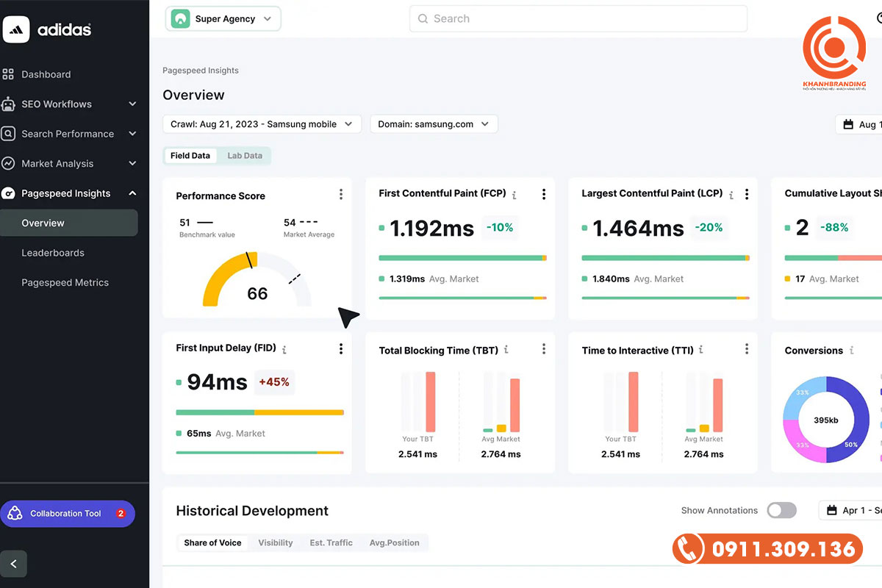The width and height of the screenshot is (882, 588).
Task: Switch to Field Data view
Action: tap(190, 156)
